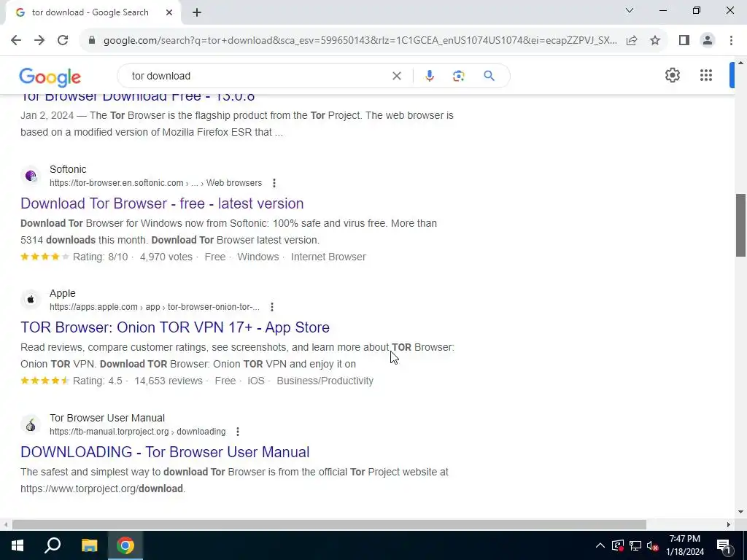Open a new tab
This screenshot has width=747, height=560.
[197, 12]
